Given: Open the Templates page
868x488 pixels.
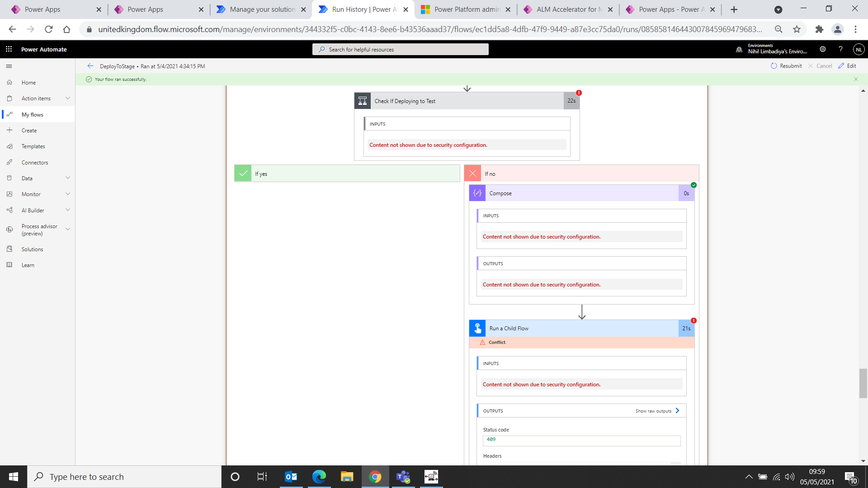Looking at the screenshot, I should [x=38, y=146].
